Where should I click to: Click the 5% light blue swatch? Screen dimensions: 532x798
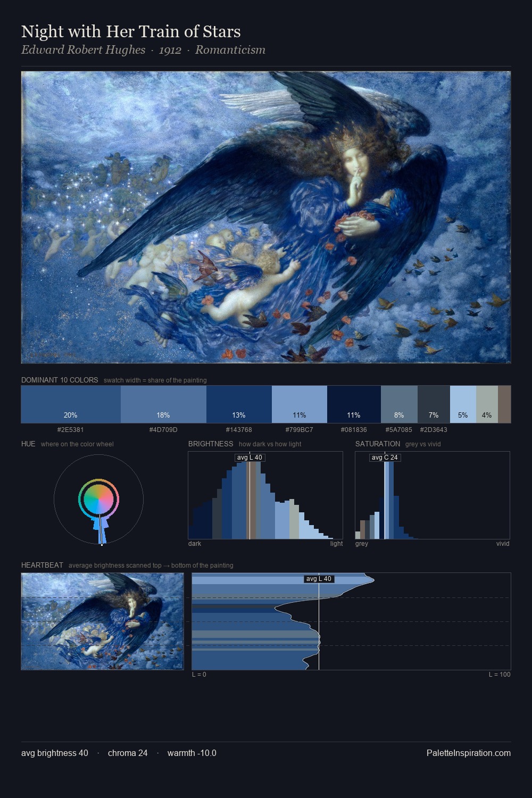tap(463, 404)
